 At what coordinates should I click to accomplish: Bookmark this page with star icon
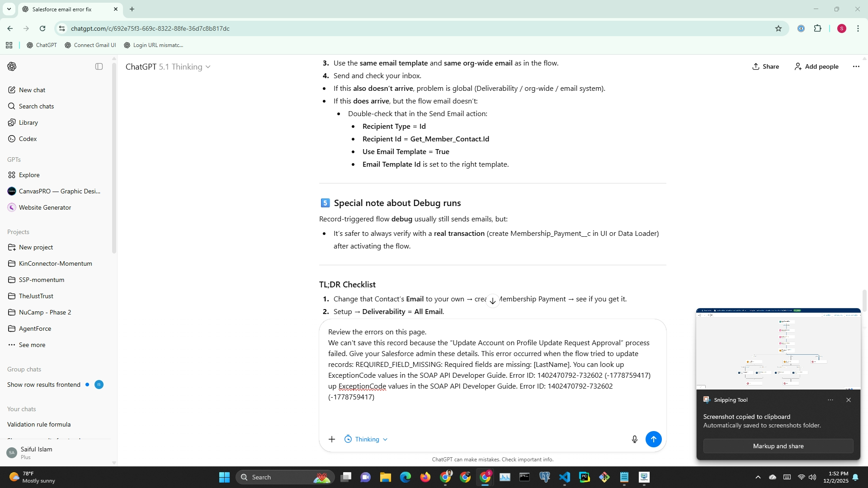point(778,28)
